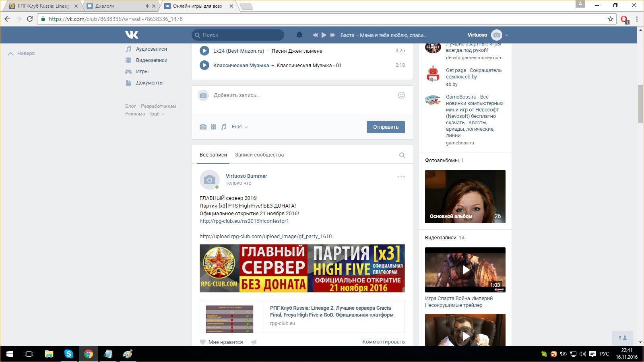
Task: Switch to Все записи tab
Action: [213, 155]
